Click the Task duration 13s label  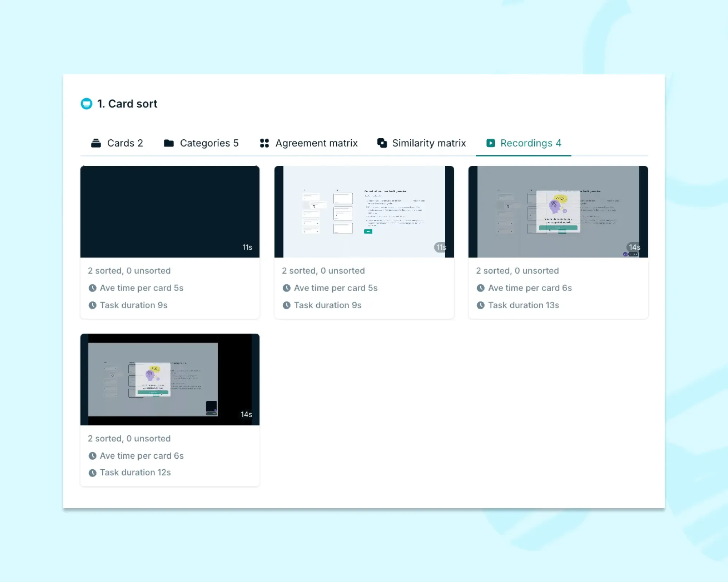(523, 305)
